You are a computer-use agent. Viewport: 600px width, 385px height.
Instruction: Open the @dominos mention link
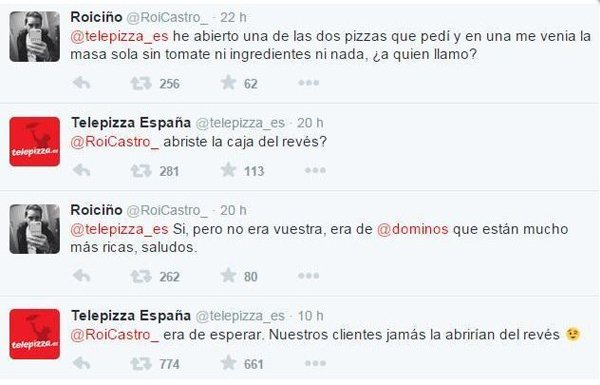(x=412, y=229)
